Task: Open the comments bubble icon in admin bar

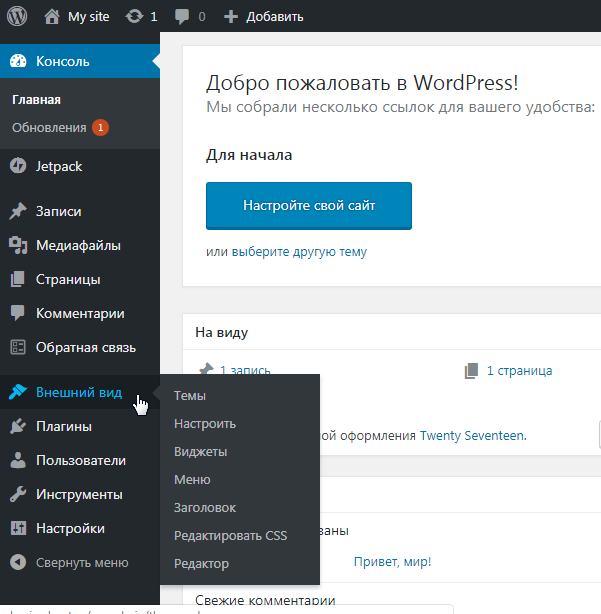Action: [x=182, y=17]
